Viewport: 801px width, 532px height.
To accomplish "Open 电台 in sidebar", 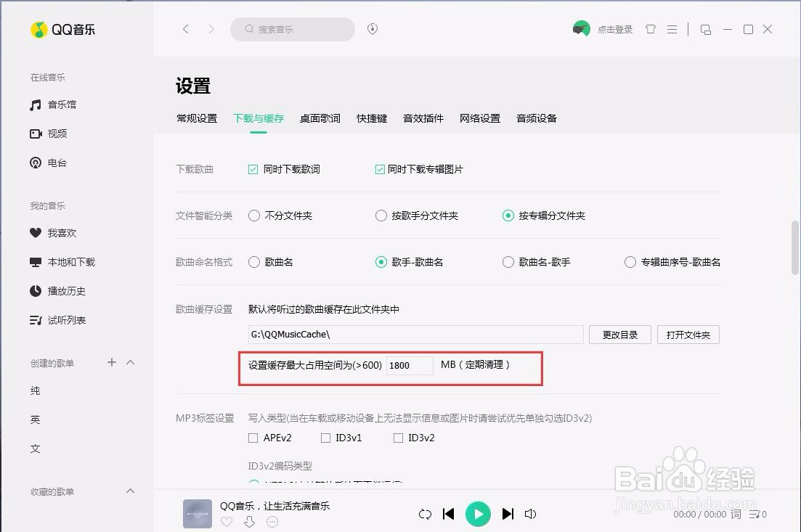I will click(49, 163).
